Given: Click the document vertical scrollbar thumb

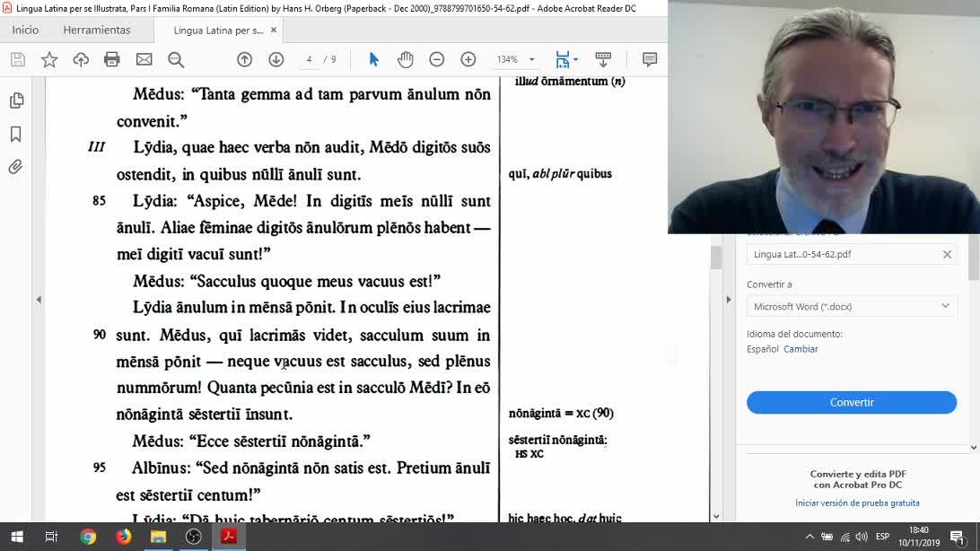Looking at the screenshot, I should point(715,258).
